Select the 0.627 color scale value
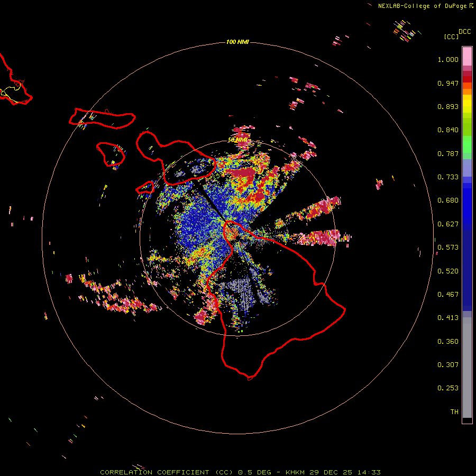This screenshot has height=476, width=476. (x=448, y=224)
